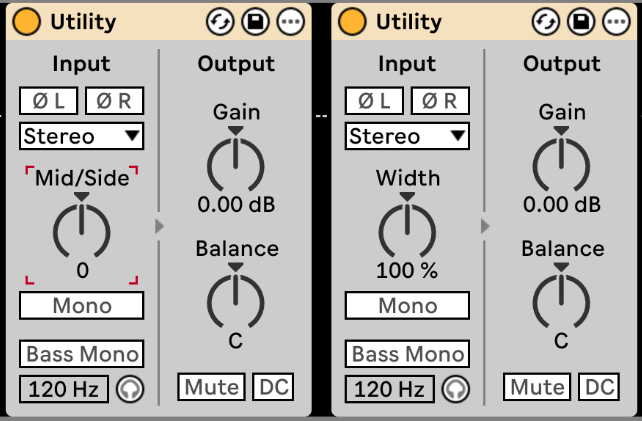Save preset on the left Utility device
642x421 pixels.
pyautogui.click(x=254, y=21)
